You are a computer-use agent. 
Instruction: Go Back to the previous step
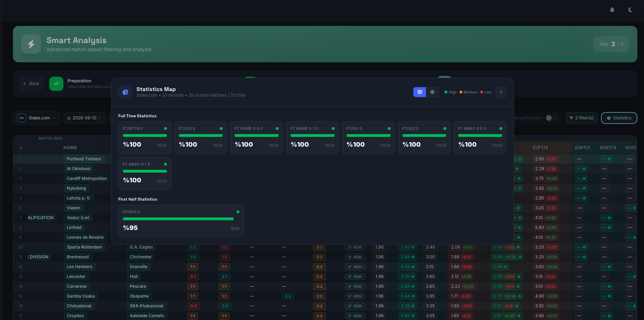(x=31, y=84)
